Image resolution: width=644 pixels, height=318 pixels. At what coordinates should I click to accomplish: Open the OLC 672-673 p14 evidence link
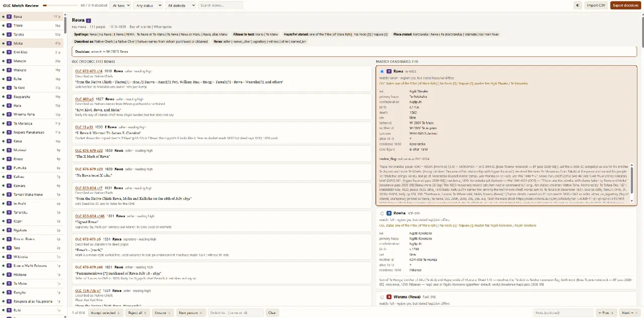89,71
